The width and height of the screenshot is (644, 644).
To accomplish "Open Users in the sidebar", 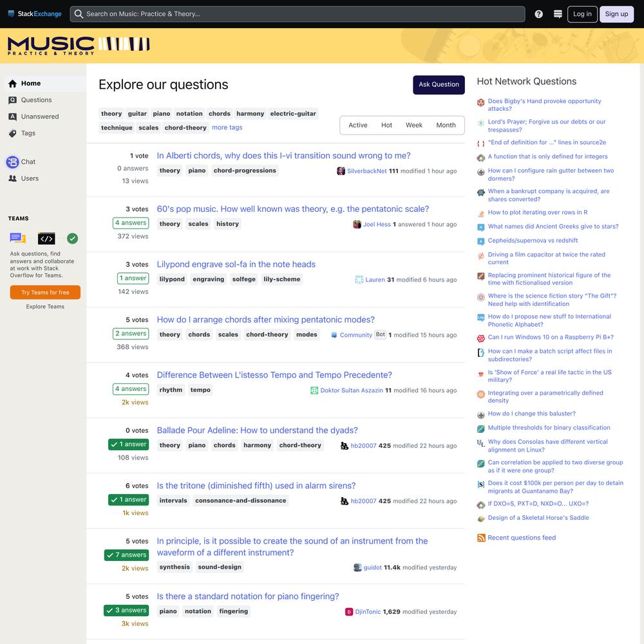I will click(x=30, y=178).
